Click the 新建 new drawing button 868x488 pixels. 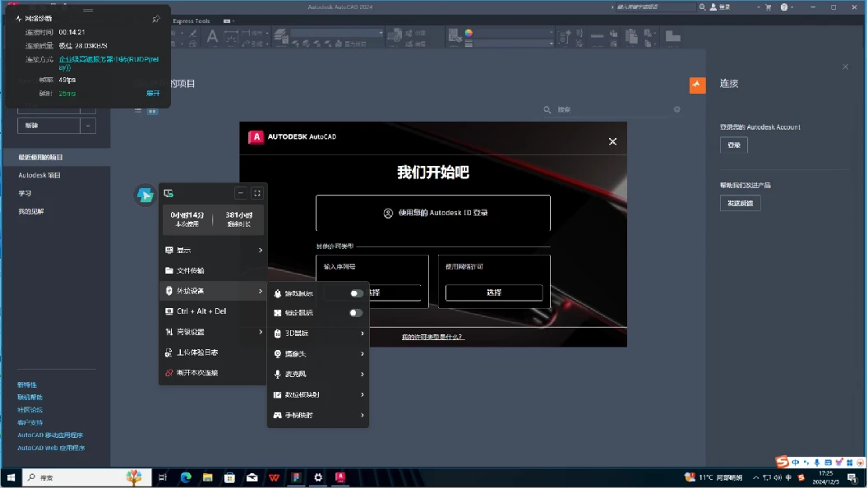click(48, 126)
